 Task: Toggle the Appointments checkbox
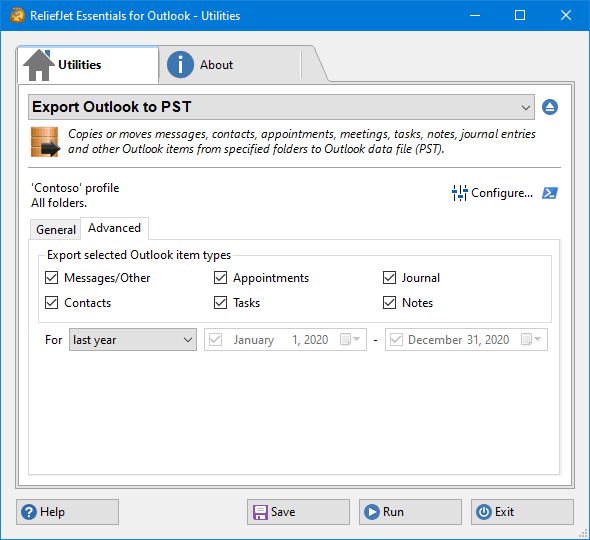(220, 278)
